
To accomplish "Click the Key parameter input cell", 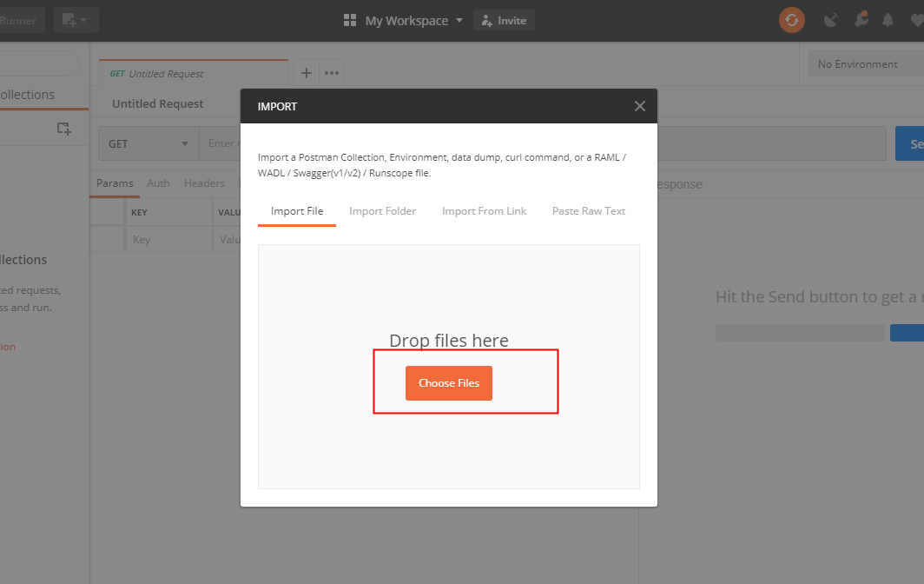I will click(168, 240).
